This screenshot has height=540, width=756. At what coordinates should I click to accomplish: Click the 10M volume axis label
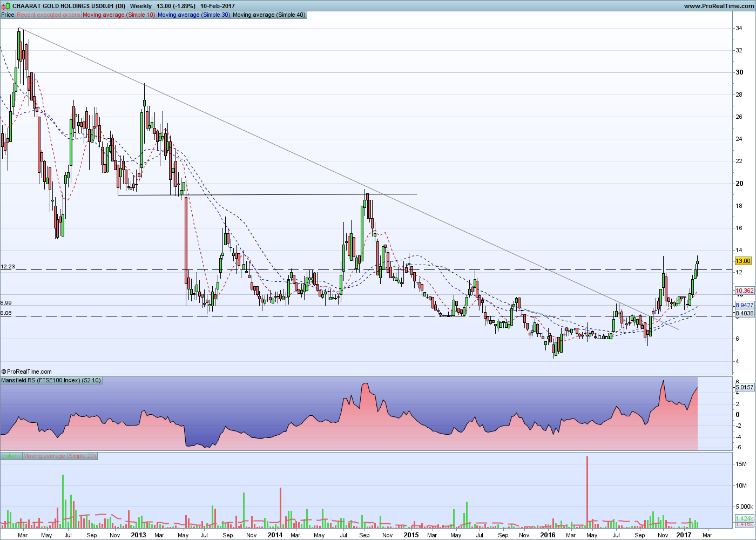(x=740, y=485)
